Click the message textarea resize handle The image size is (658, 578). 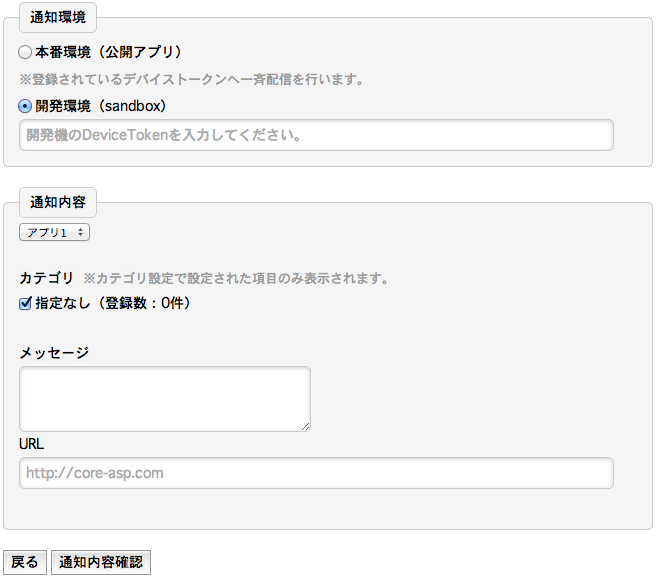coord(306,426)
